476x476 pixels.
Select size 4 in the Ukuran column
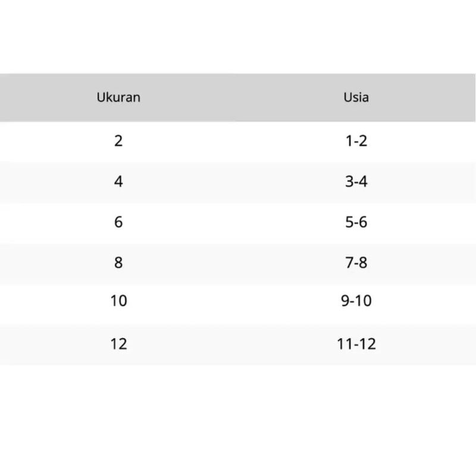pos(118,181)
